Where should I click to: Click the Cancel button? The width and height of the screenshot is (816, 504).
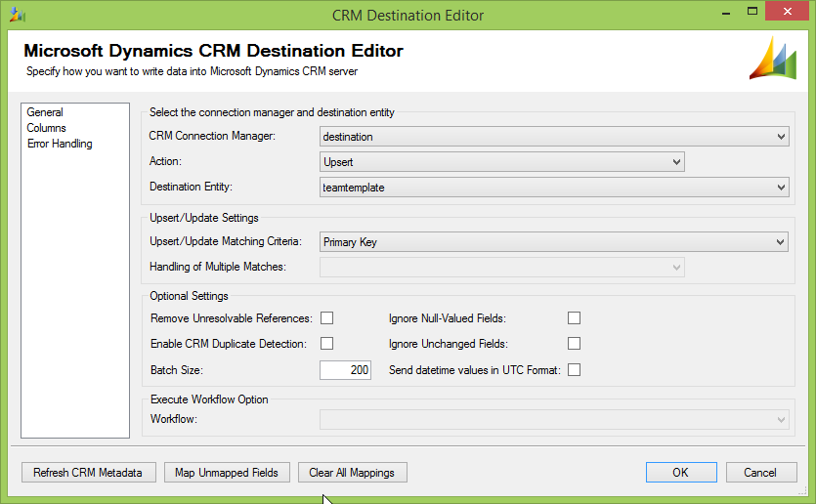coord(761,473)
